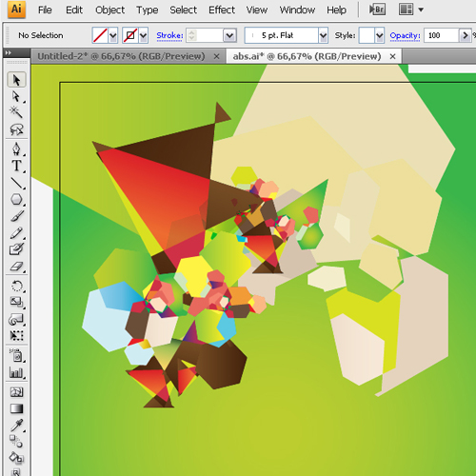Image resolution: width=476 pixels, height=476 pixels.
Task: Open the Edit menu
Action: (74, 10)
